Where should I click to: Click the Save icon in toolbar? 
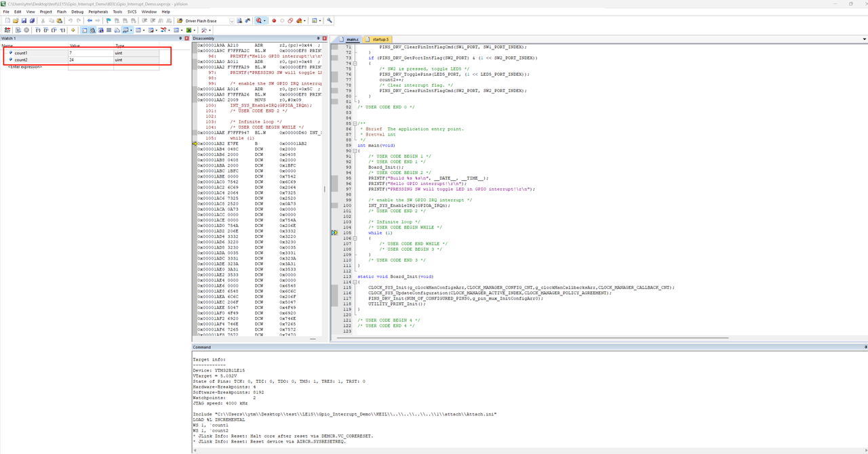coord(24,20)
